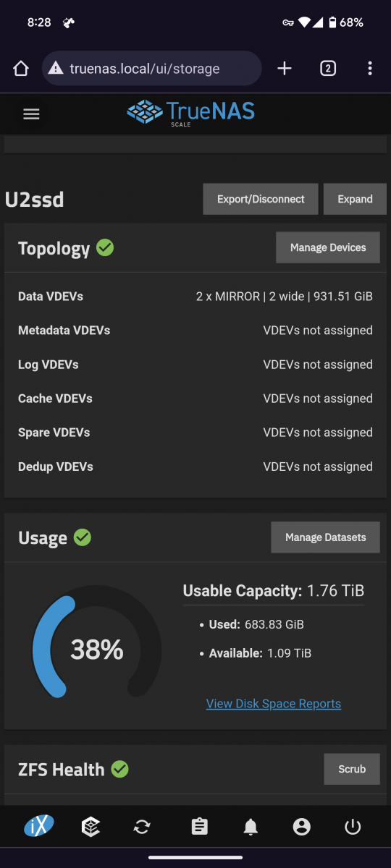
Task: Open the user account icon
Action: (x=302, y=827)
